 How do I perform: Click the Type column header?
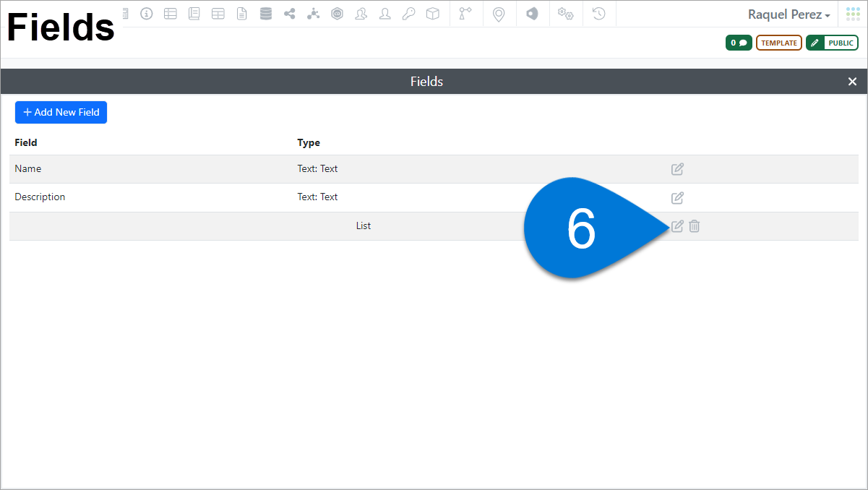point(309,142)
